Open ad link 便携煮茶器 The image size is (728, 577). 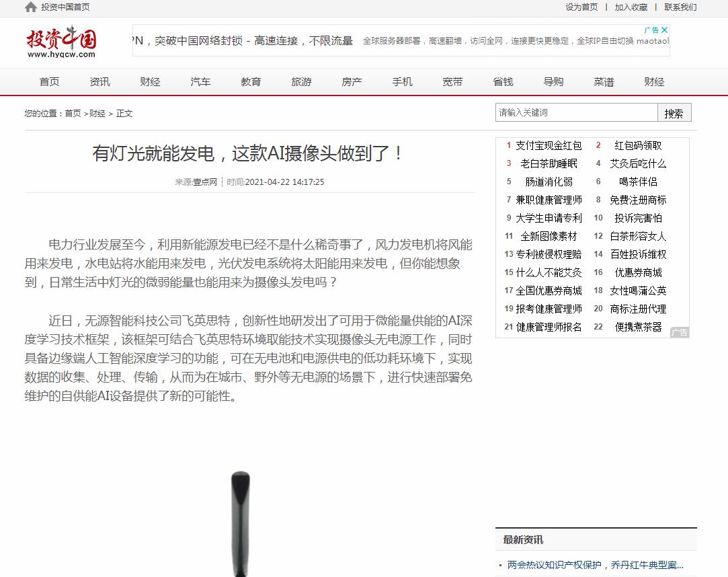click(x=638, y=327)
